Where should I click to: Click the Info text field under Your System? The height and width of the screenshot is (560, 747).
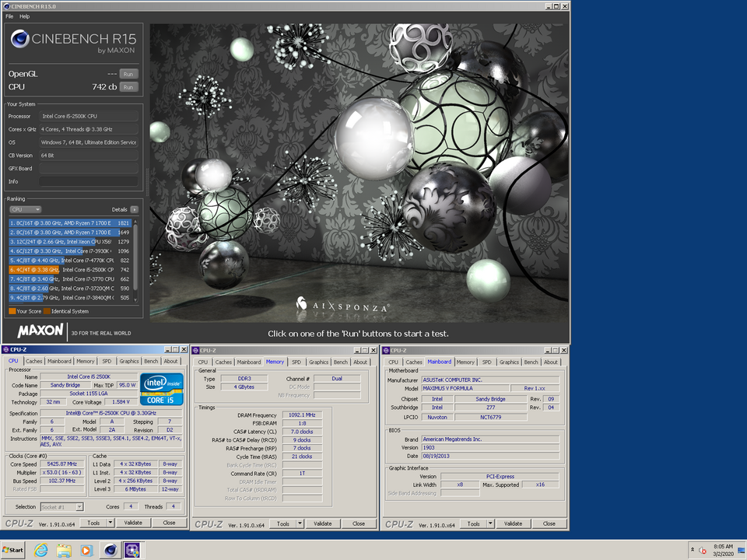tap(89, 181)
